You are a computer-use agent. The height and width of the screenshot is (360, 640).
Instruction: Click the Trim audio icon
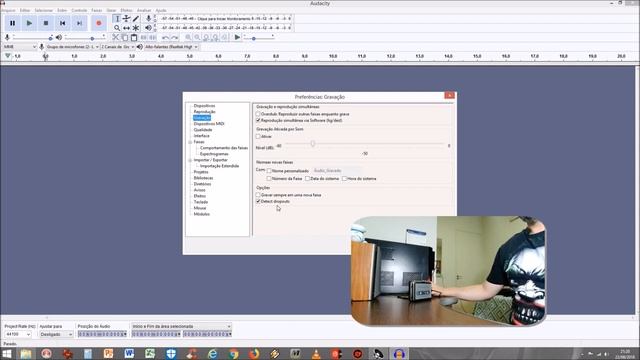(x=144, y=38)
